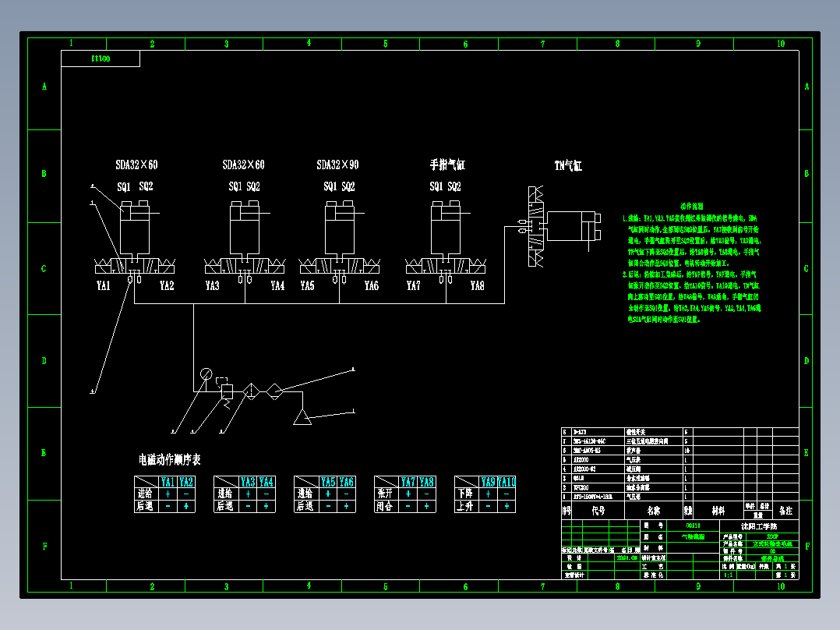Click YA4 label beside the second valve
The image size is (840, 630).
(277, 285)
